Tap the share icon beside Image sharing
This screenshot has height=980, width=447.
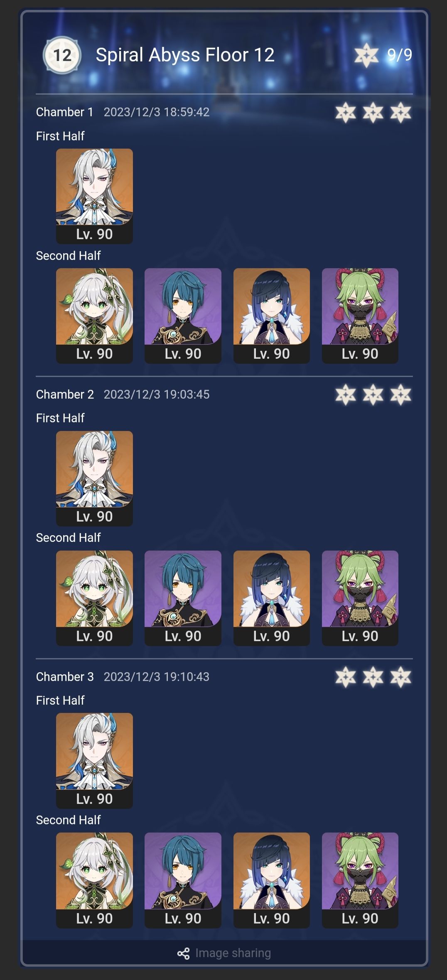183,953
